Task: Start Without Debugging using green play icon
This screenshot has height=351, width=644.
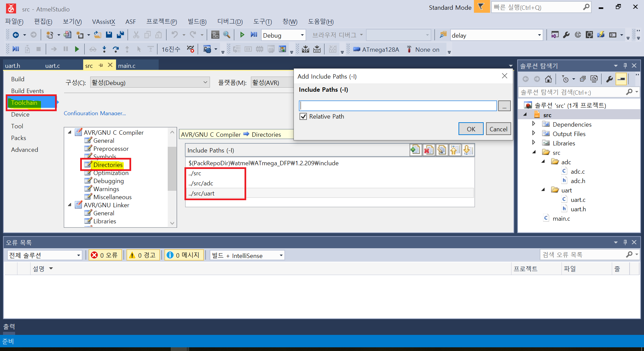Action: click(x=242, y=35)
